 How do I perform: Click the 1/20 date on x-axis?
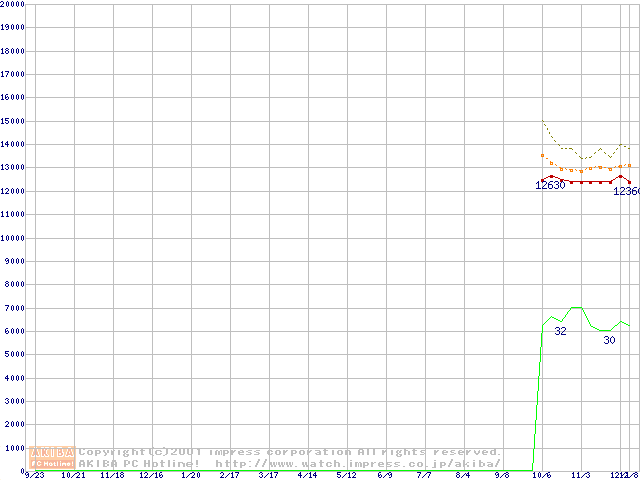click(190, 476)
